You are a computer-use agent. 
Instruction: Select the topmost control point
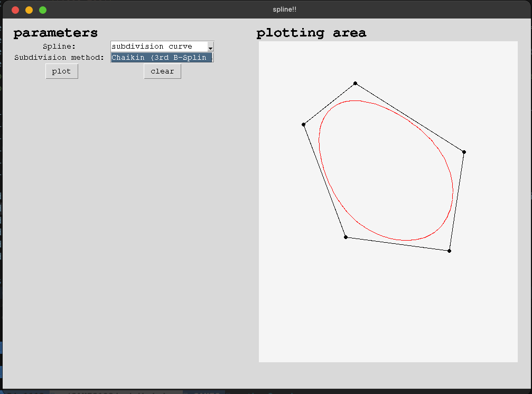coord(355,83)
